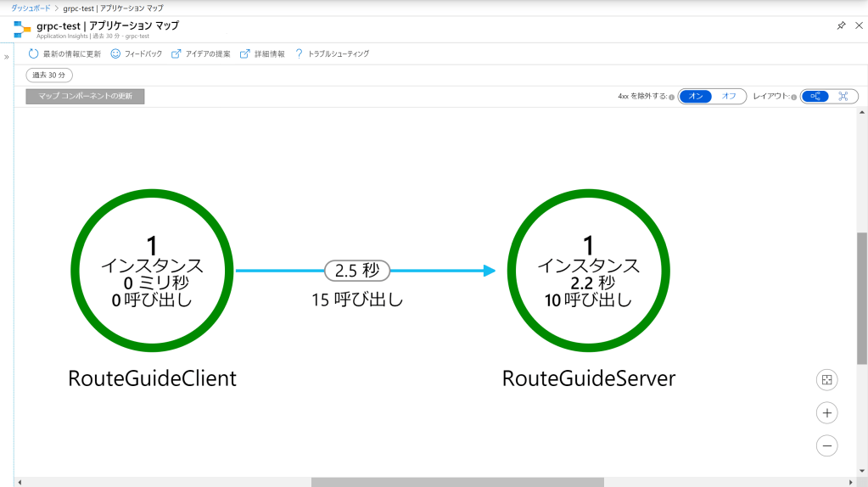
Task: Click the fit-to-screen map icon
Action: pos(826,380)
